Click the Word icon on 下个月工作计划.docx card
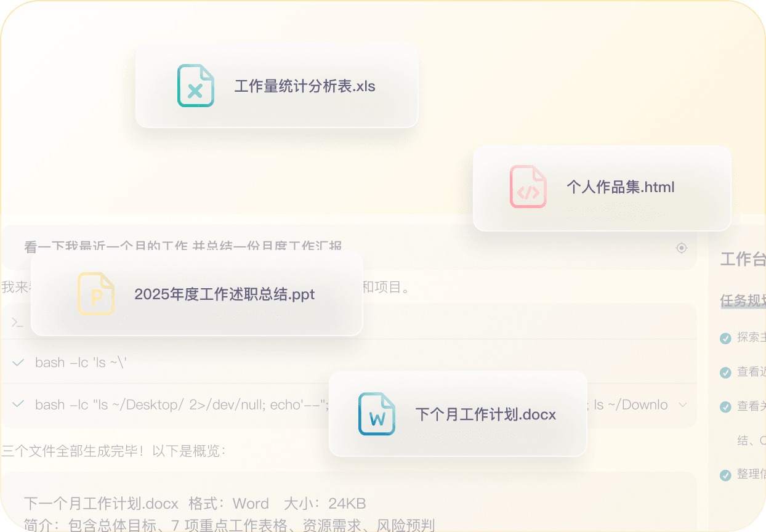This screenshot has width=766, height=532. coord(377,414)
